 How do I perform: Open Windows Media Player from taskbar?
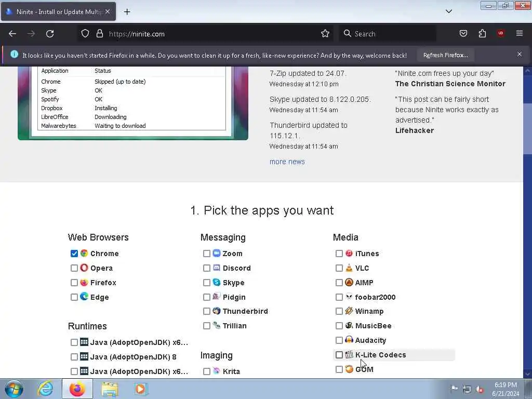140,389
